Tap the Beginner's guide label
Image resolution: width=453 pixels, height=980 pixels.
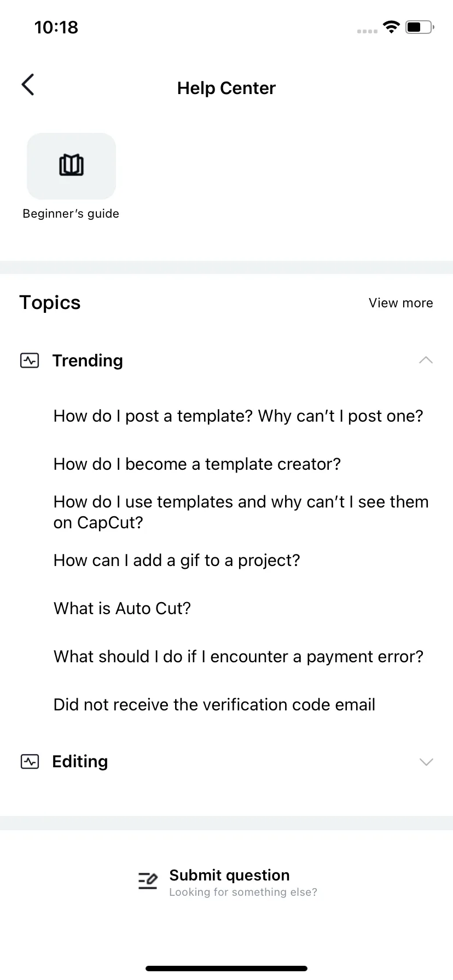[71, 214]
